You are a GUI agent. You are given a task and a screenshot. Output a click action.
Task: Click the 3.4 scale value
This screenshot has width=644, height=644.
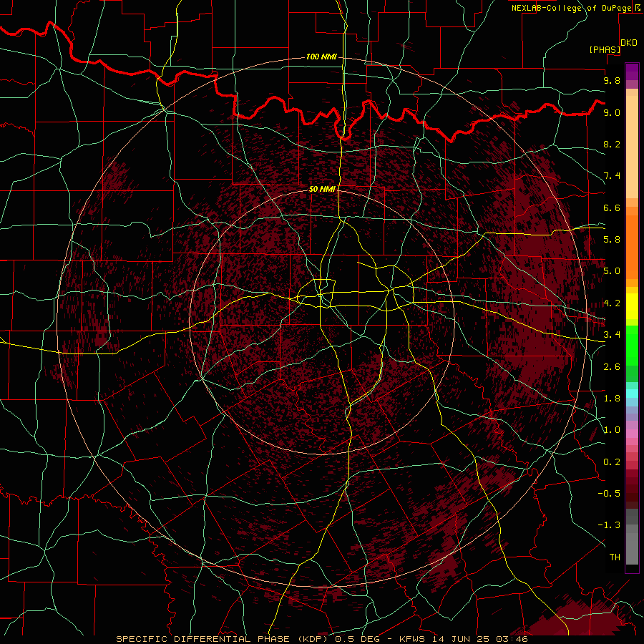pos(612,335)
